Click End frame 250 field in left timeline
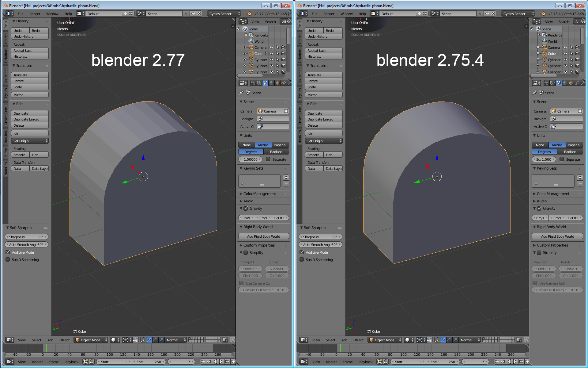Image resolution: width=588 pixels, height=368 pixels. 149,362
